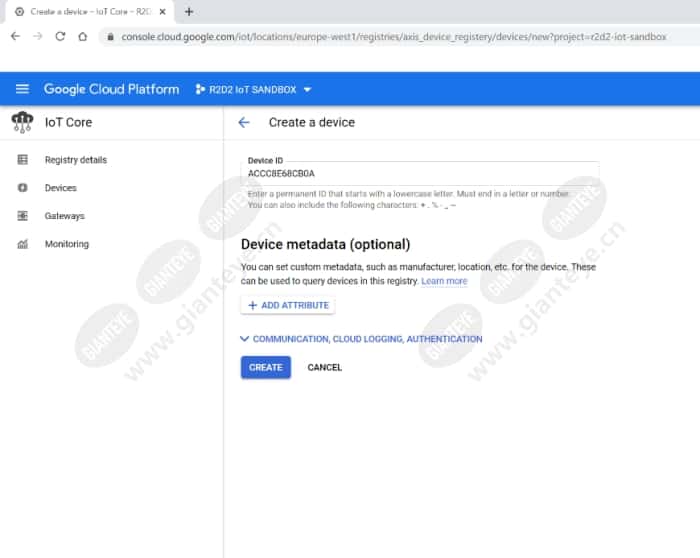Click the browser home icon
The image size is (700, 558).
coord(83,37)
